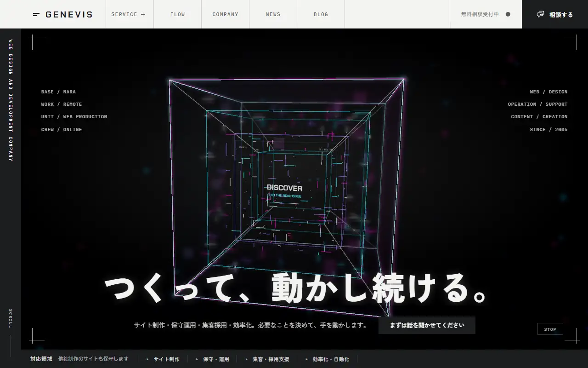The height and width of the screenshot is (368, 588).
Task: Open the NEWS menu item
Action: (273, 14)
